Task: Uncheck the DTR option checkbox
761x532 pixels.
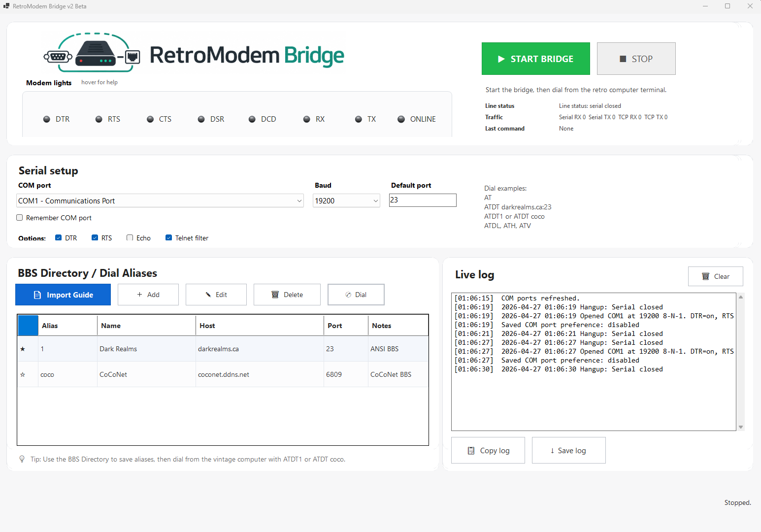Action: click(x=59, y=238)
